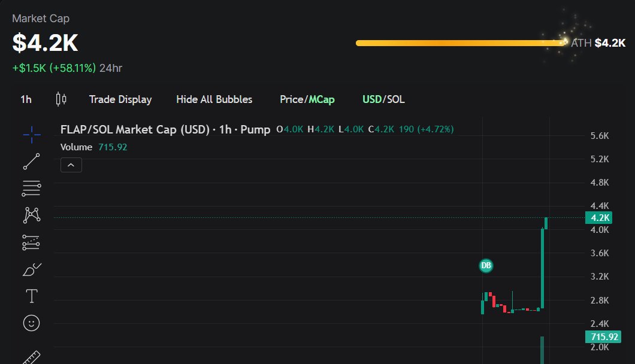
Task: Select the brush drawing tool
Action: point(31,269)
